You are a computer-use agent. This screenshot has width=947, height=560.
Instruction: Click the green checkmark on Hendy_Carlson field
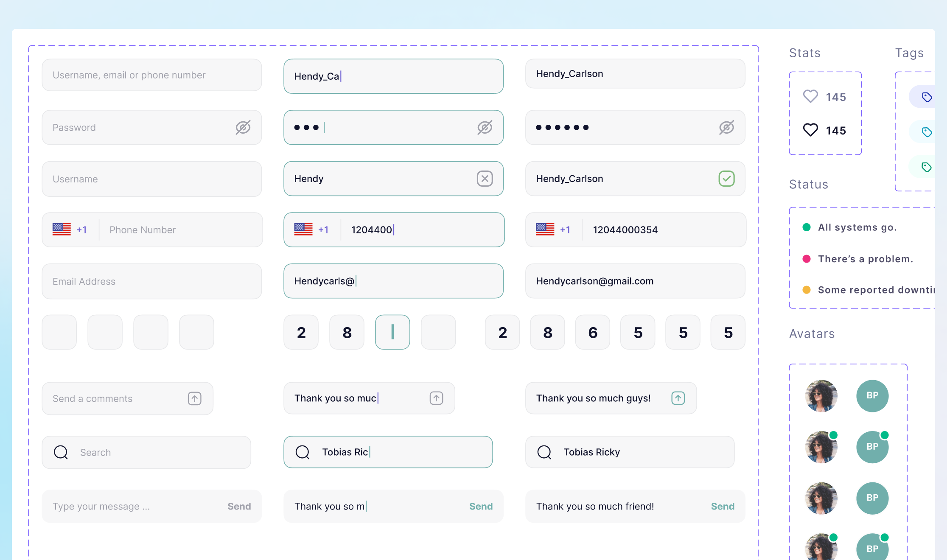coord(726,179)
